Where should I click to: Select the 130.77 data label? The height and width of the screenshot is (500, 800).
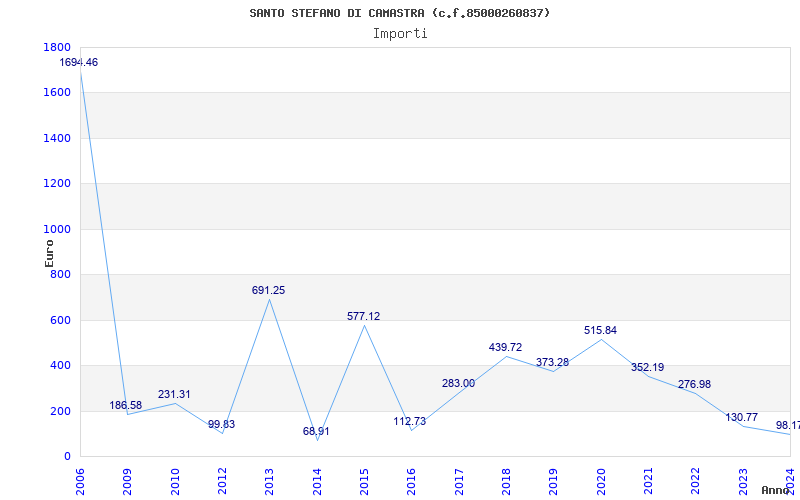(x=741, y=417)
